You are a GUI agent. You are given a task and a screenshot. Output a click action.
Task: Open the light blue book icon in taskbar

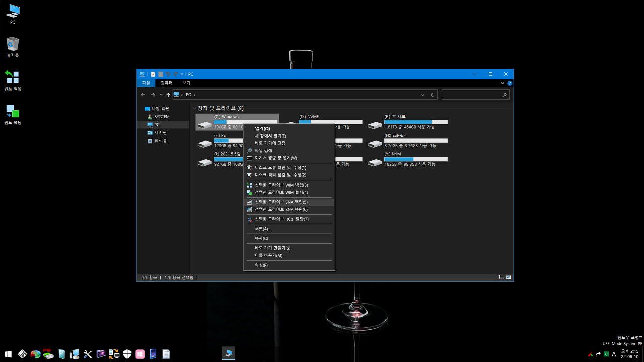point(61,354)
